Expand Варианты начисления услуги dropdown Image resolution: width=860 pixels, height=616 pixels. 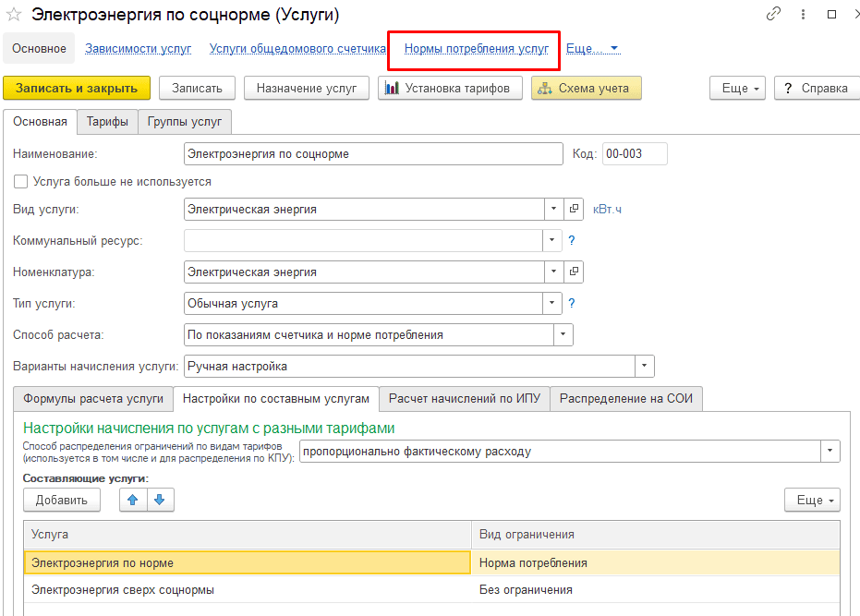645,366
